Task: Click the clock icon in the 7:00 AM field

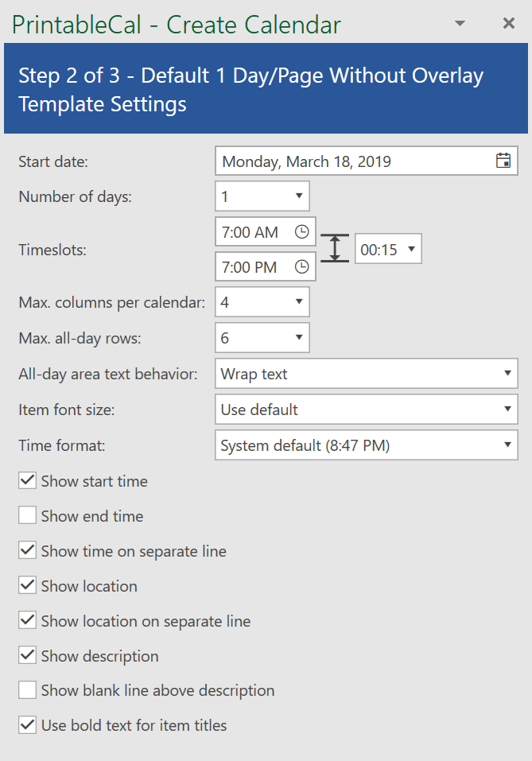Action: pyautogui.click(x=302, y=231)
